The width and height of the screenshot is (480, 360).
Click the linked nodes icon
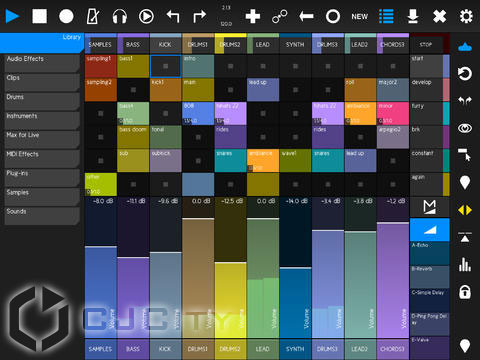(279, 16)
